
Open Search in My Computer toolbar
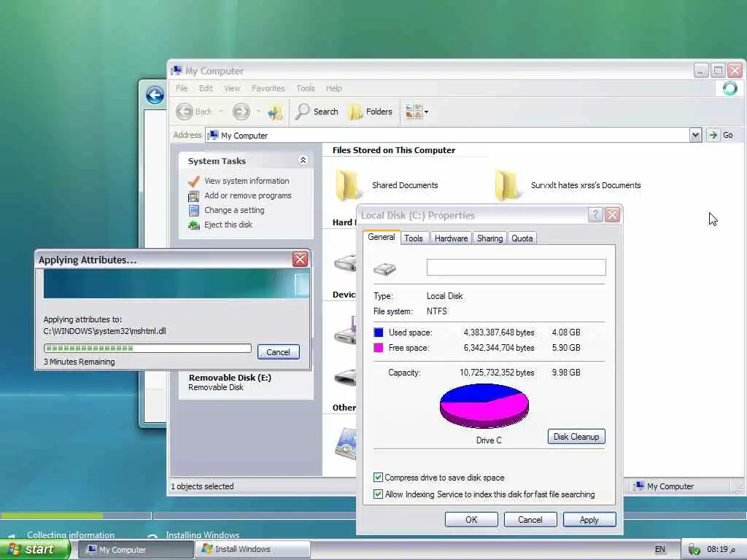point(317,112)
